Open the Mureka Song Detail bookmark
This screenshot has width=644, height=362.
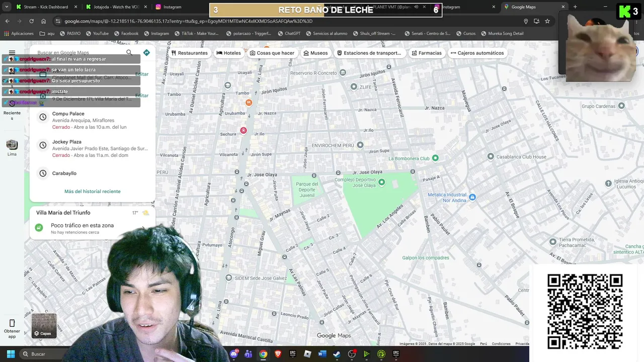point(502,33)
